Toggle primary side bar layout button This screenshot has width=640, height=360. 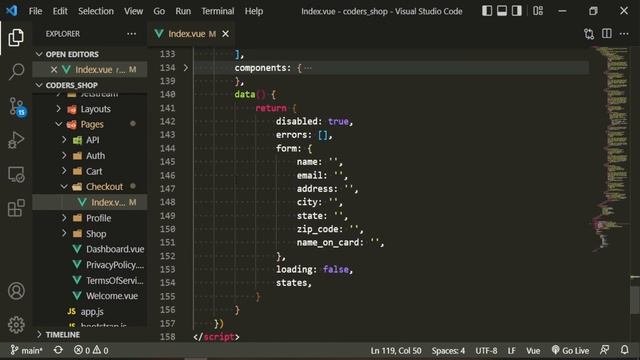pyautogui.click(x=487, y=11)
